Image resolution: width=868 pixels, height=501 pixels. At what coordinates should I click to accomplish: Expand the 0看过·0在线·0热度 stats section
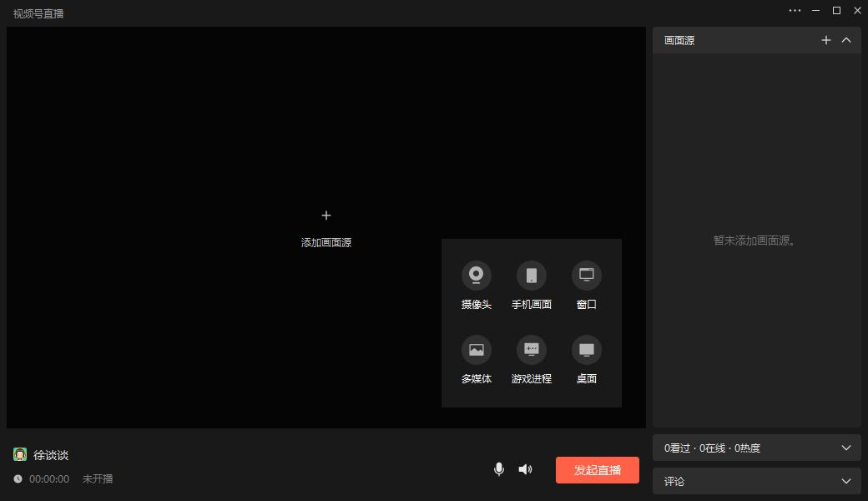[845, 448]
